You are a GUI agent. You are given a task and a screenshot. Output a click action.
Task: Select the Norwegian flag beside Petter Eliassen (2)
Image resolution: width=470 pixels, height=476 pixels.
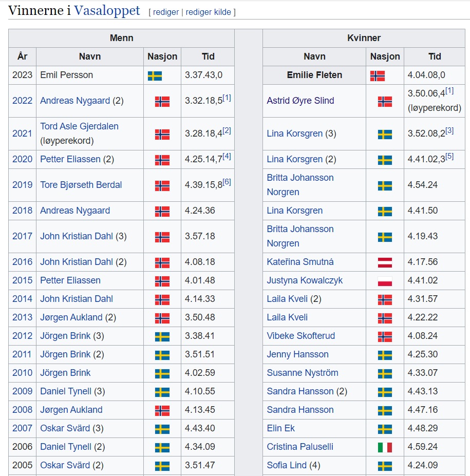point(162,160)
